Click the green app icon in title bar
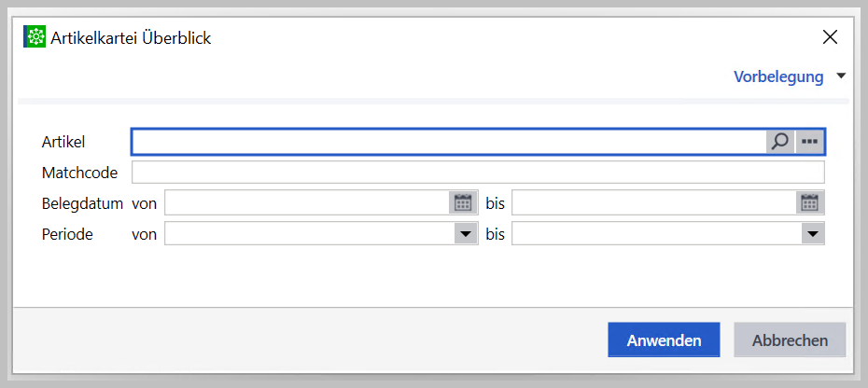 point(34,38)
